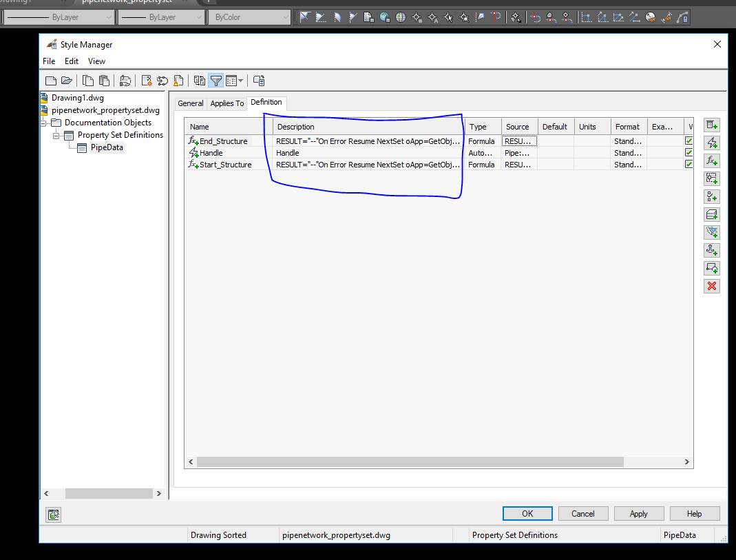Screen dimensions: 736x560
Task: Open the Edit menu in Style Manager
Action: pos(71,61)
